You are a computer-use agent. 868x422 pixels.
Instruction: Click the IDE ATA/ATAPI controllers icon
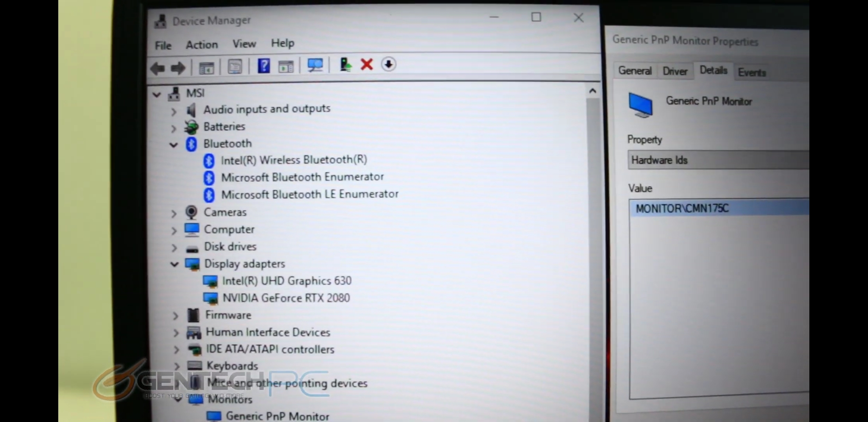pos(194,349)
